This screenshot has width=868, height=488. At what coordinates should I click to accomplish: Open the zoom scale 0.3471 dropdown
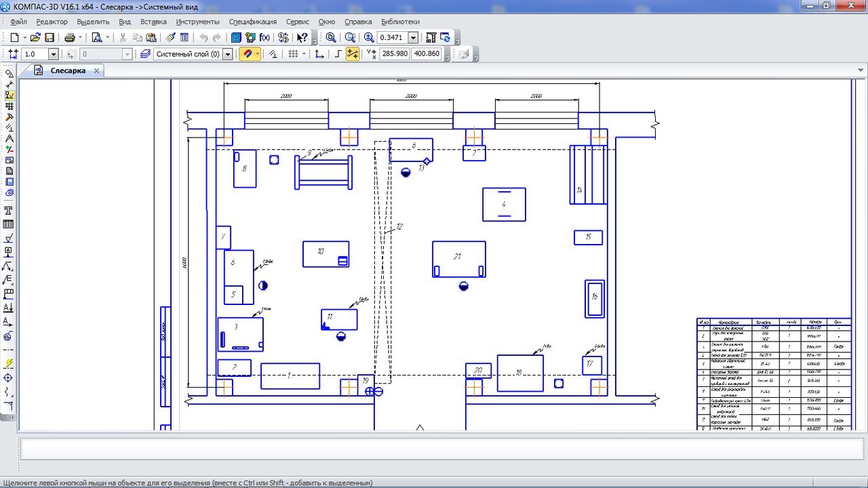coord(413,38)
